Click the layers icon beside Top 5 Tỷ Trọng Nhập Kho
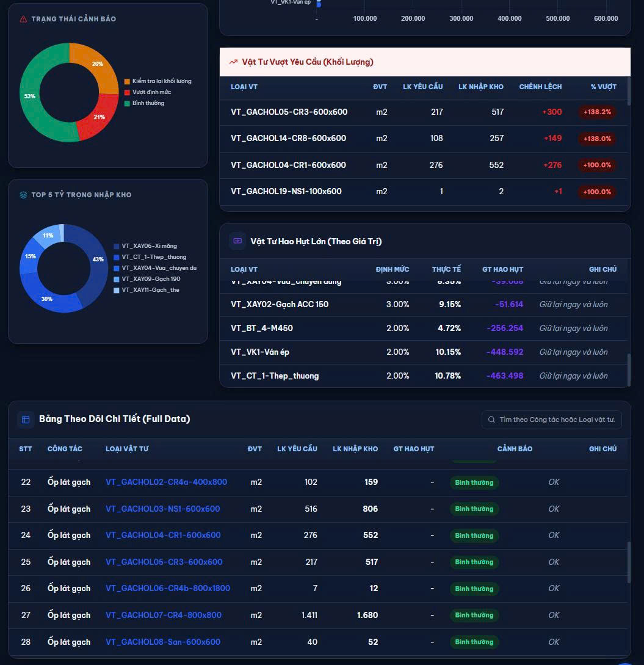Viewport: 644px width, 665px height. point(23,195)
